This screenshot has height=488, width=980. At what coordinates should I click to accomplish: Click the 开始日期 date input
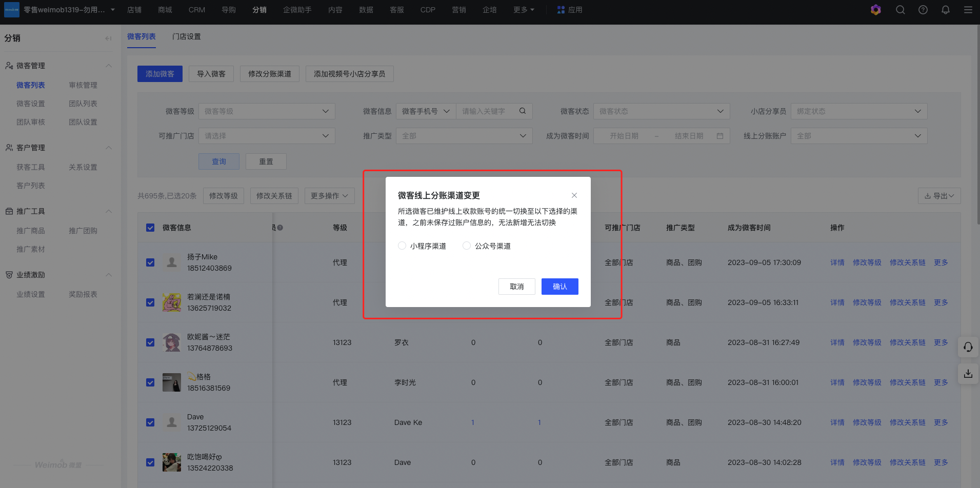tap(624, 136)
